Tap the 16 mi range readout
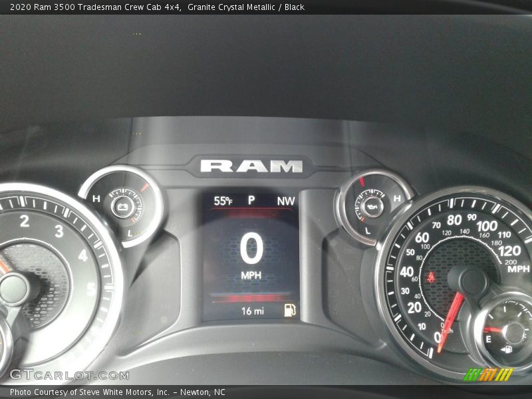 click(253, 311)
